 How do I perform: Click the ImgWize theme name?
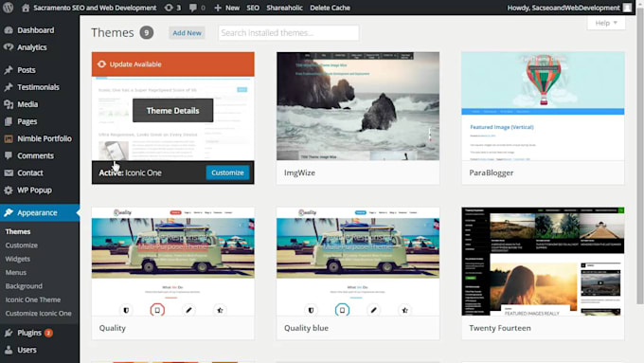point(300,172)
